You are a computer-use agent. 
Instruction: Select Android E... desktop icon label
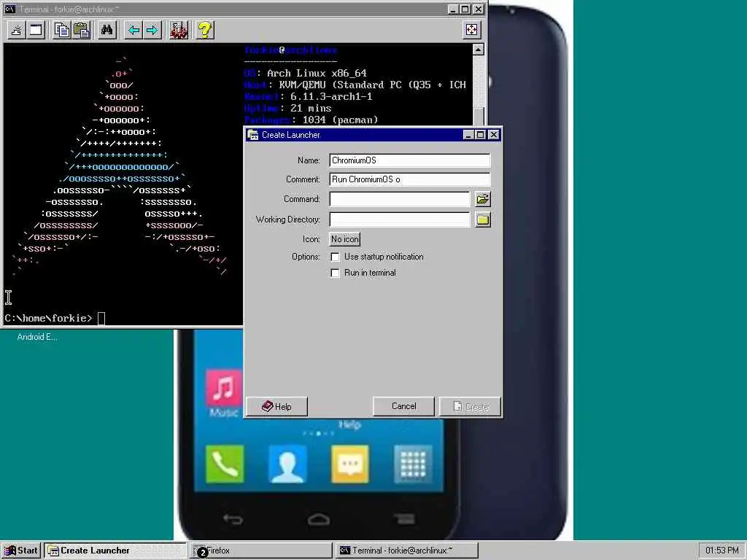37,337
